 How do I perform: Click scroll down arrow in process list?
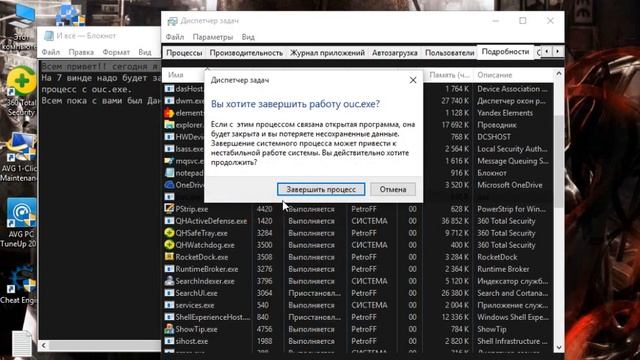[x=559, y=347]
